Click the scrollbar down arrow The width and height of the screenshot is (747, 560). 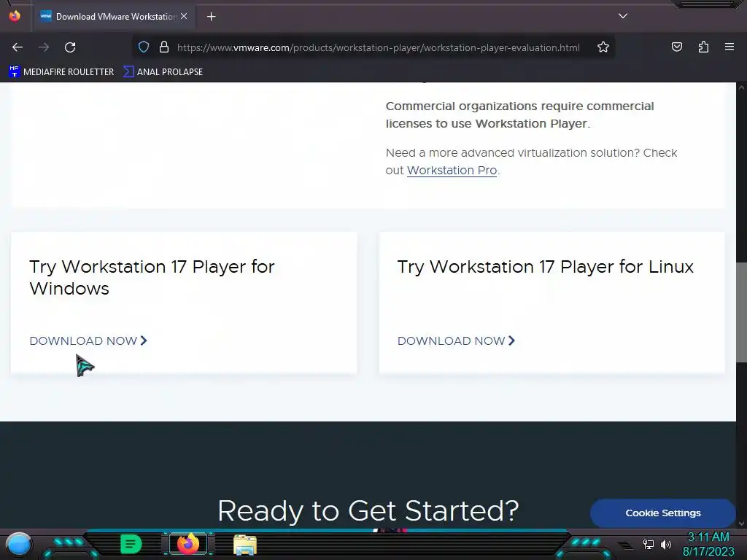click(741, 524)
